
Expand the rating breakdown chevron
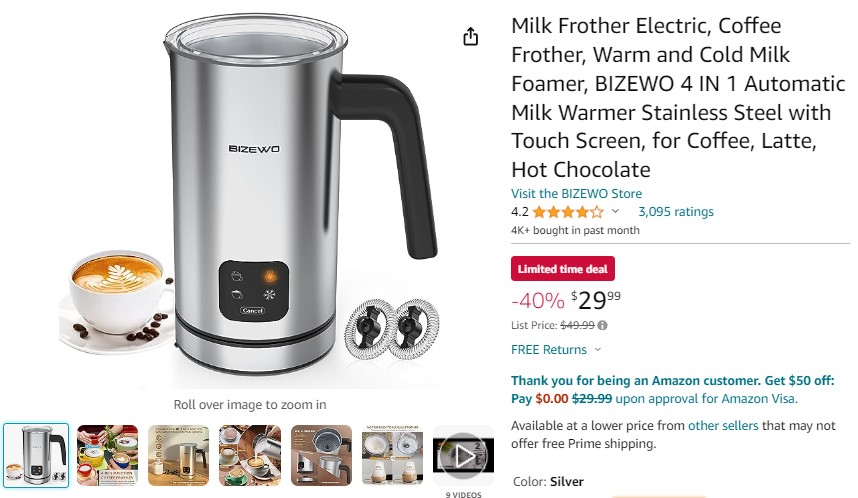pyautogui.click(x=615, y=211)
